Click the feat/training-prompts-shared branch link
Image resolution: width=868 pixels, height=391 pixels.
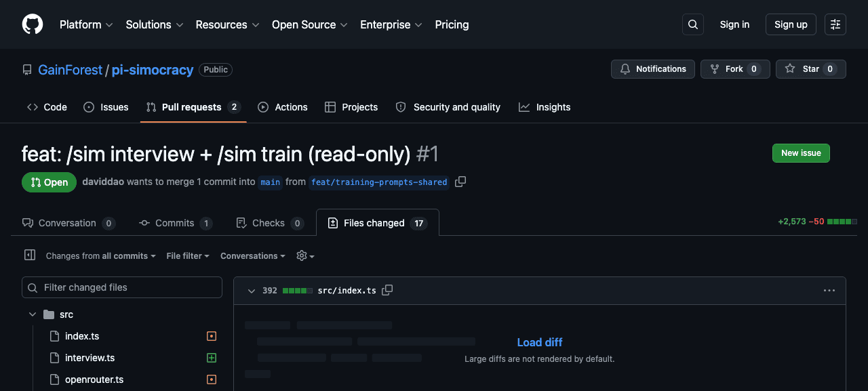pyautogui.click(x=379, y=182)
